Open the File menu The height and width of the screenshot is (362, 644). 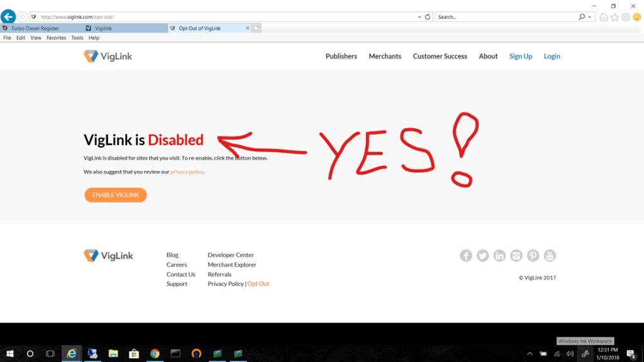(x=7, y=38)
